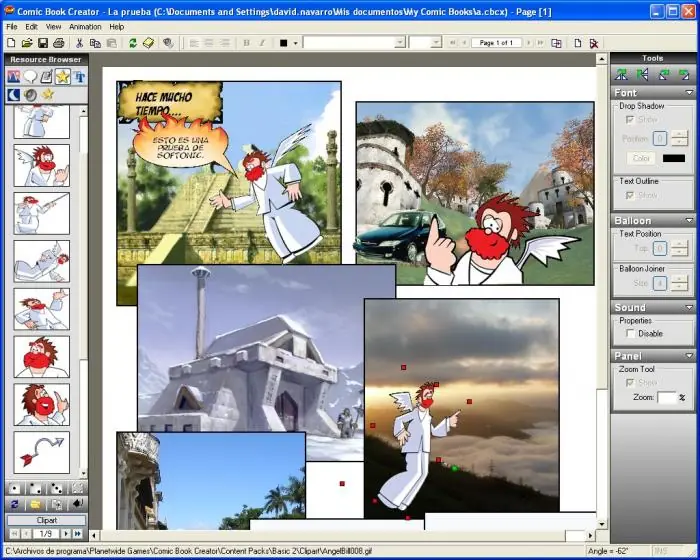Click the Clipart button
Viewport: 700px width, 560px height.
46,520
